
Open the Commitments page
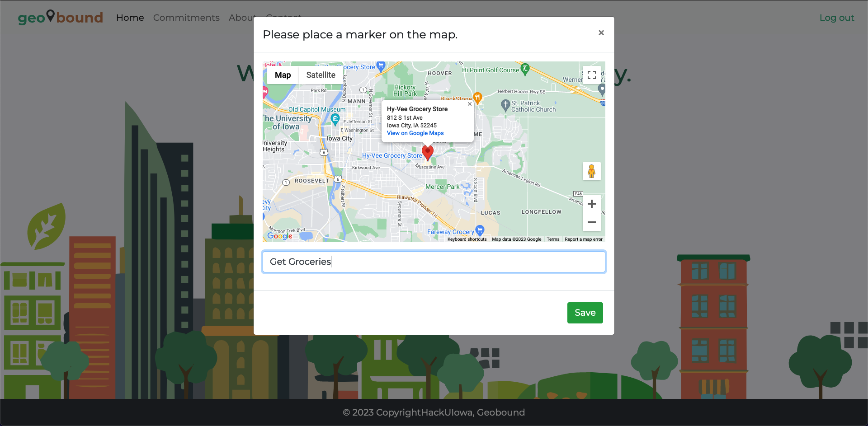coord(186,18)
